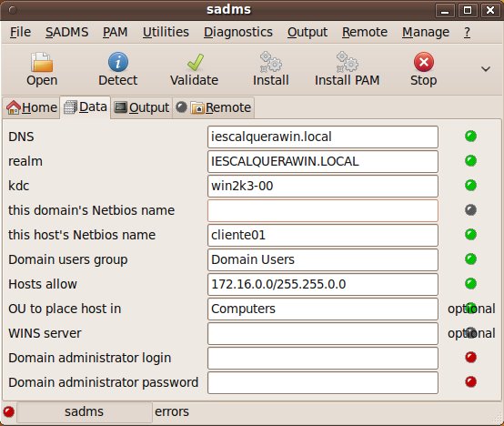Open the File menu
Screen dimensions: 504x426
(20, 32)
